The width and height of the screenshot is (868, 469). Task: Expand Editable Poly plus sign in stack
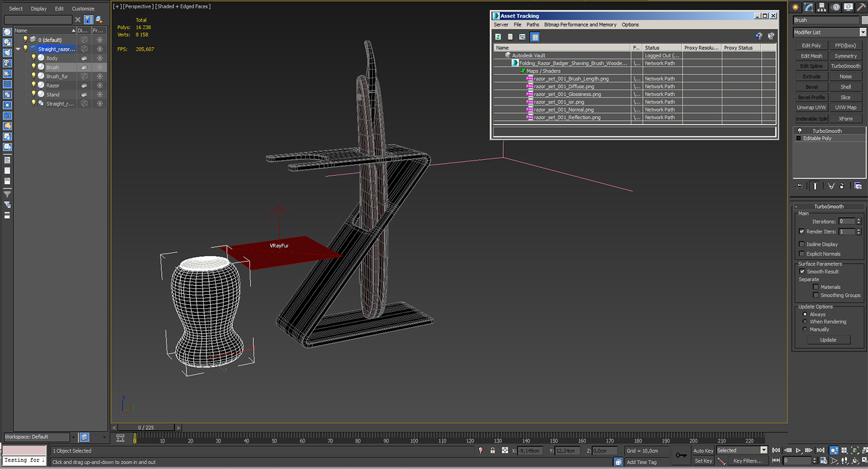(798, 138)
